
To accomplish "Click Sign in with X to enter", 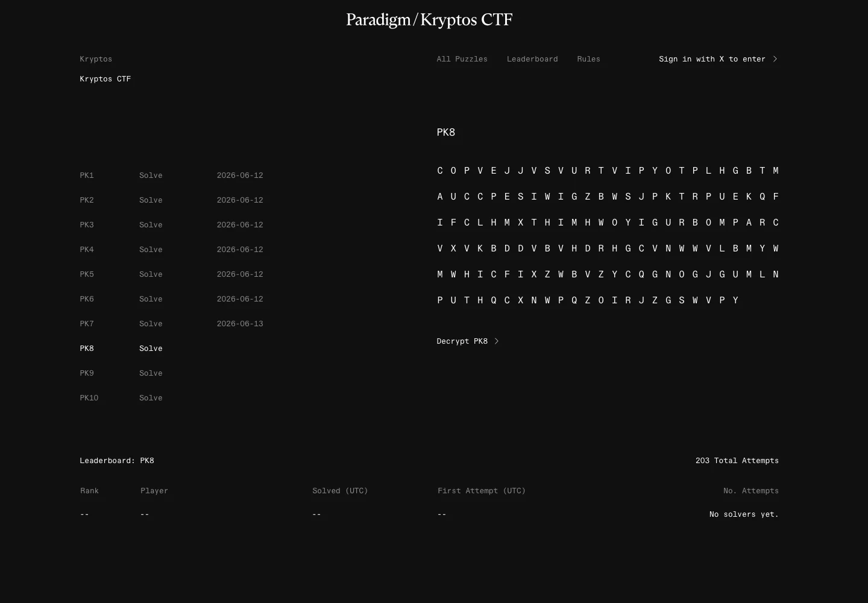I will [712, 59].
